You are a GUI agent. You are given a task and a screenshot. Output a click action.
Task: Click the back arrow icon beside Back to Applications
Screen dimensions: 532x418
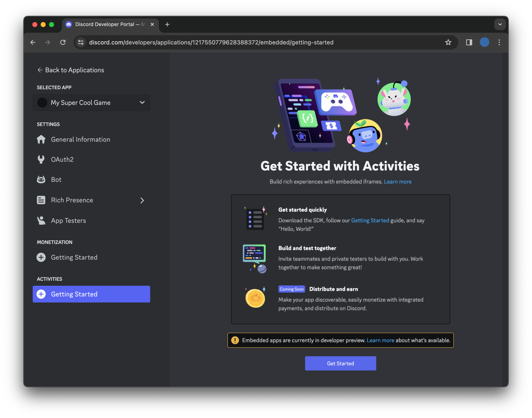tap(40, 70)
